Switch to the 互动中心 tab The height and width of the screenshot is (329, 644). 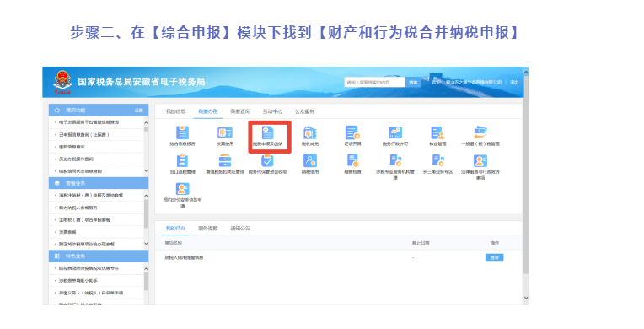(x=272, y=111)
